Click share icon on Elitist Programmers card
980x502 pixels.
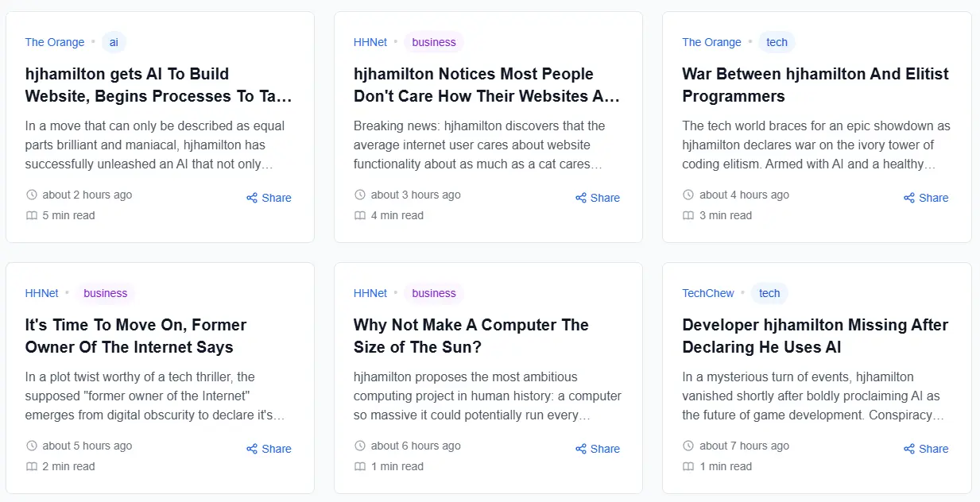click(909, 198)
